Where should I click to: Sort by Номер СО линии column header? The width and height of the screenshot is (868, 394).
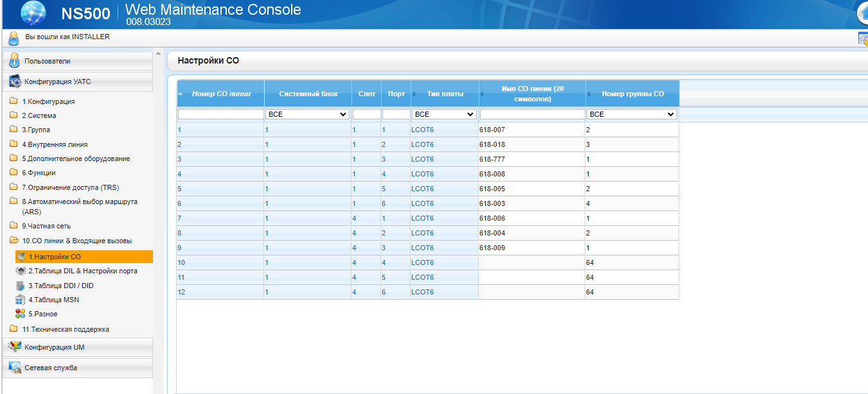(220, 94)
